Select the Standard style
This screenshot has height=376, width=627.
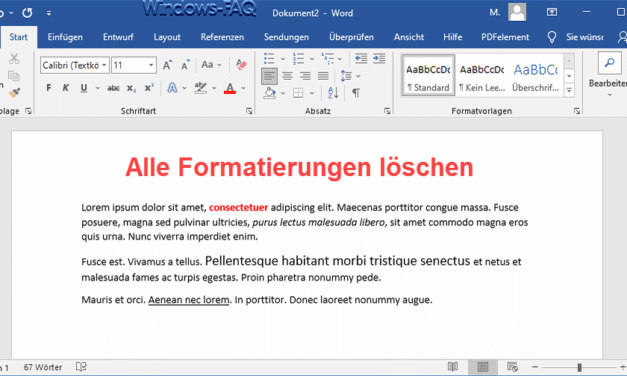click(428, 76)
